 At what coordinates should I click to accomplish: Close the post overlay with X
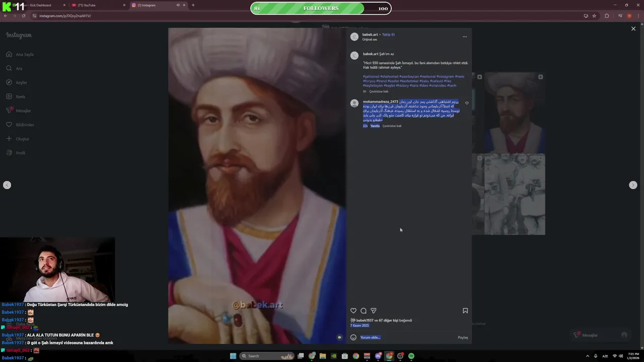click(x=633, y=29)
